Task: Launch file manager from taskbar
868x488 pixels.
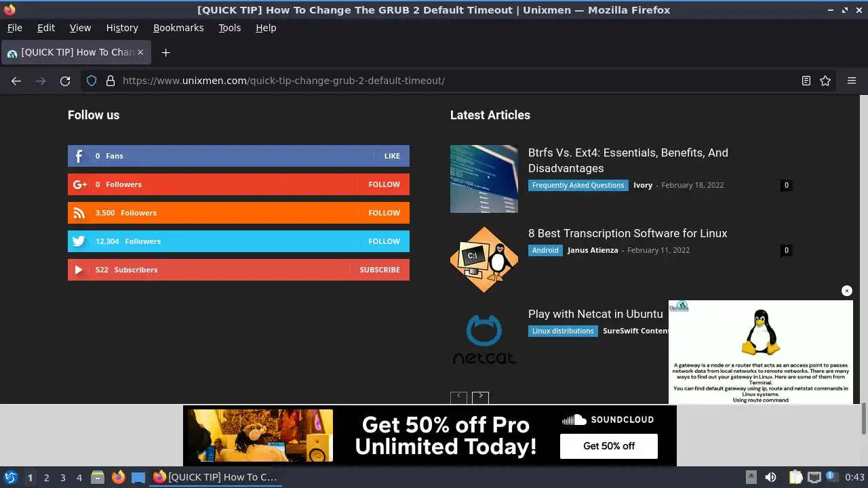Action: (x=98, y=477)
